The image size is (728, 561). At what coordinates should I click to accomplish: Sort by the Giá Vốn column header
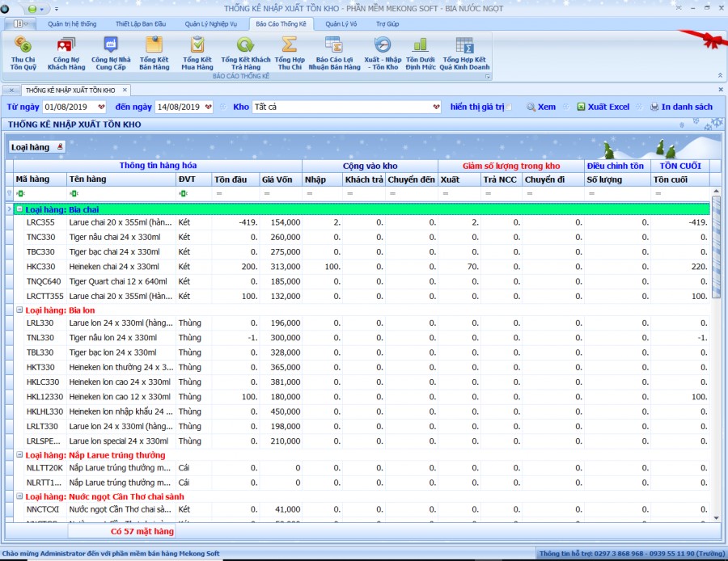(281, 179)
